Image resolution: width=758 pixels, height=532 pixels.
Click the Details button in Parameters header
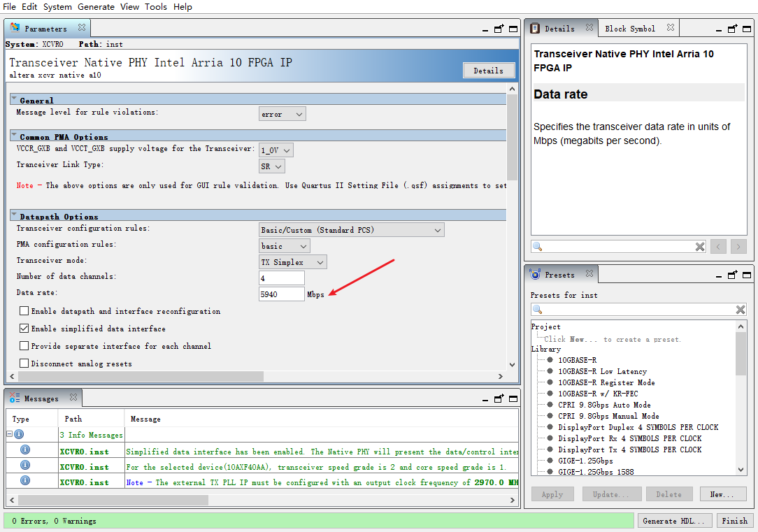point(488,71)
